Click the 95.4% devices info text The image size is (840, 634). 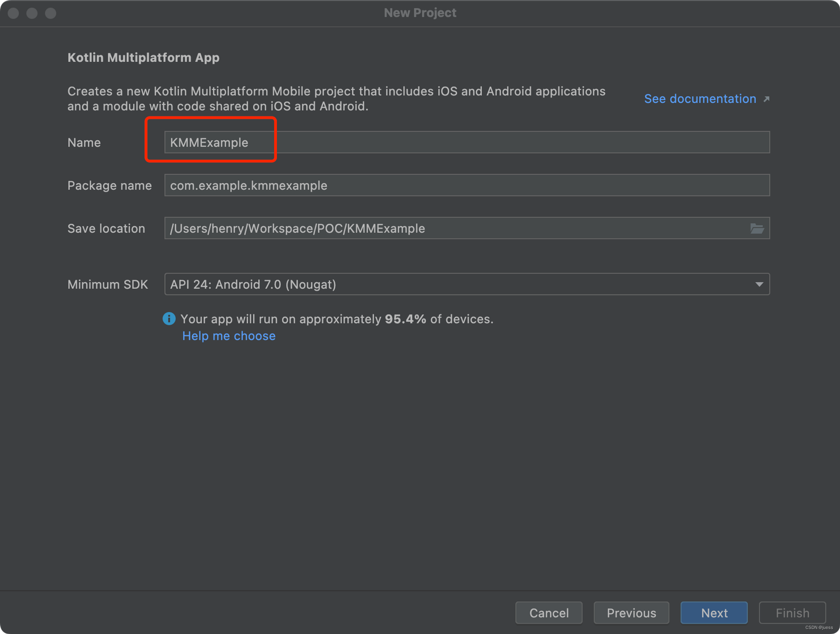coord(336,319)
